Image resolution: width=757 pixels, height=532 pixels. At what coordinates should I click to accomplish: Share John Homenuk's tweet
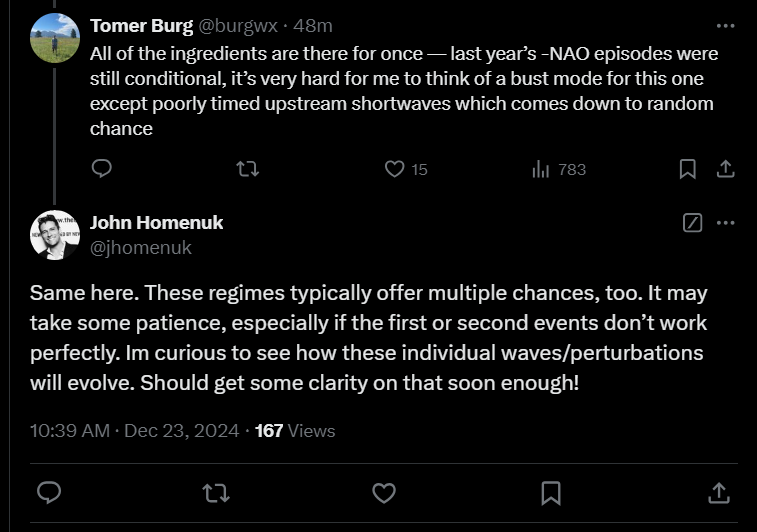718,493
